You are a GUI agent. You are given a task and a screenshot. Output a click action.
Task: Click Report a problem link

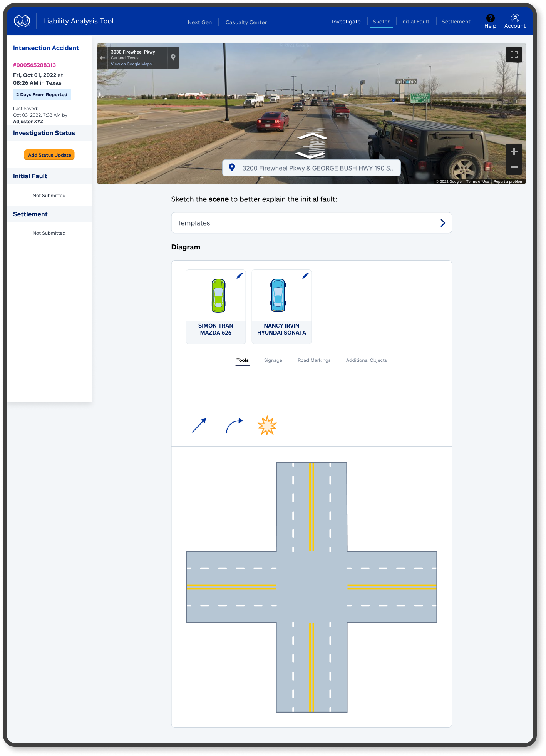508,182
